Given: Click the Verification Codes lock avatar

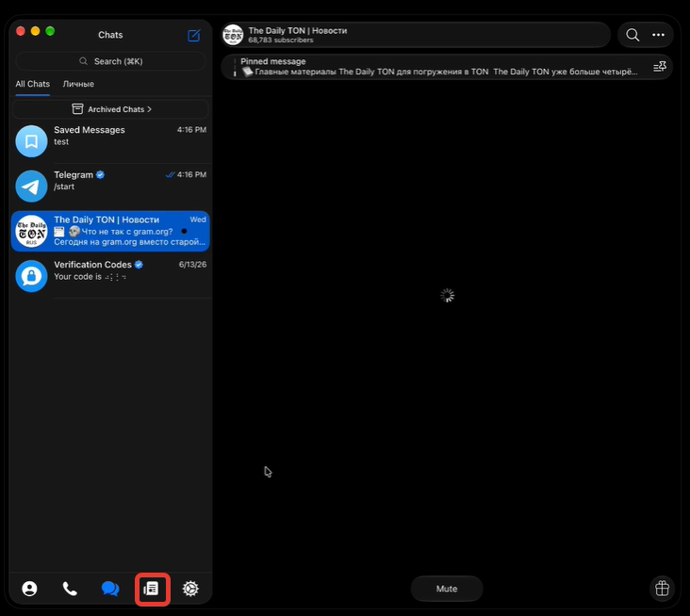Looking at the screenshot, I should coord(31,276).
